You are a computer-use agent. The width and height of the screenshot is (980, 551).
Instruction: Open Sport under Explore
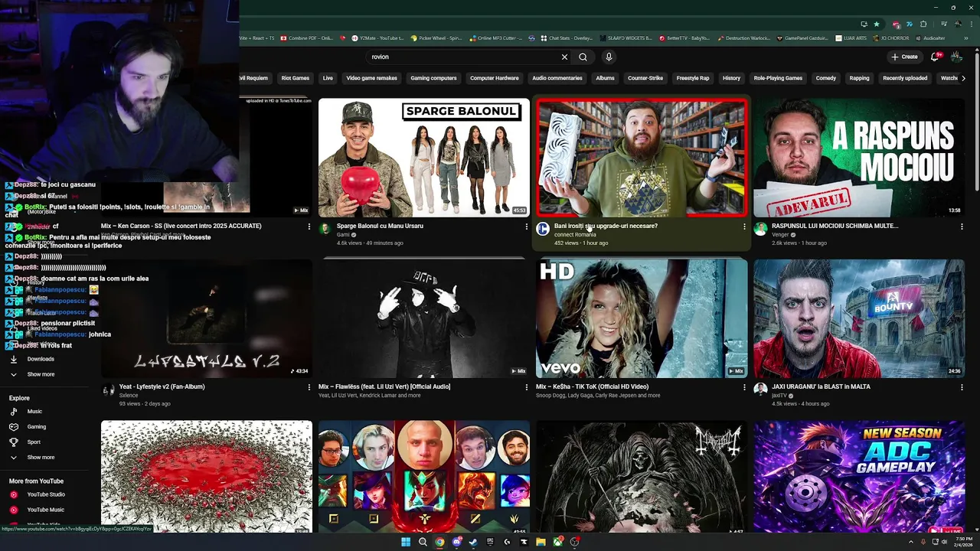click(34, 442)
